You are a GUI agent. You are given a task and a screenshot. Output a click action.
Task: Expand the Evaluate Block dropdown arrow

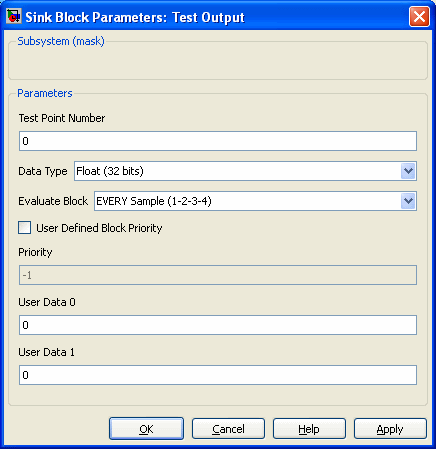click(408, 201)
